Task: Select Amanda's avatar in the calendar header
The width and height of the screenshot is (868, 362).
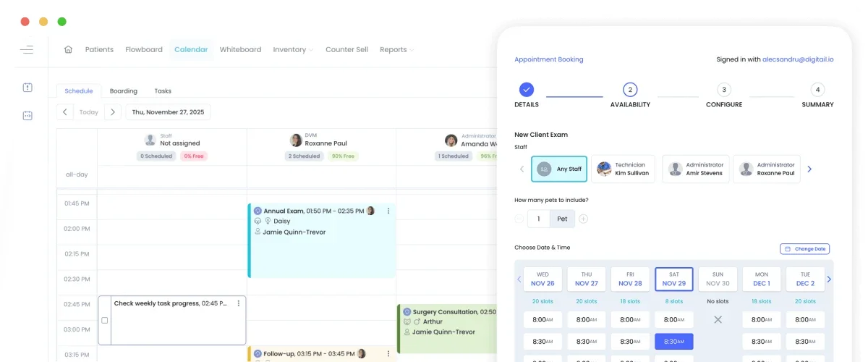Action: (x=451, y=140)
